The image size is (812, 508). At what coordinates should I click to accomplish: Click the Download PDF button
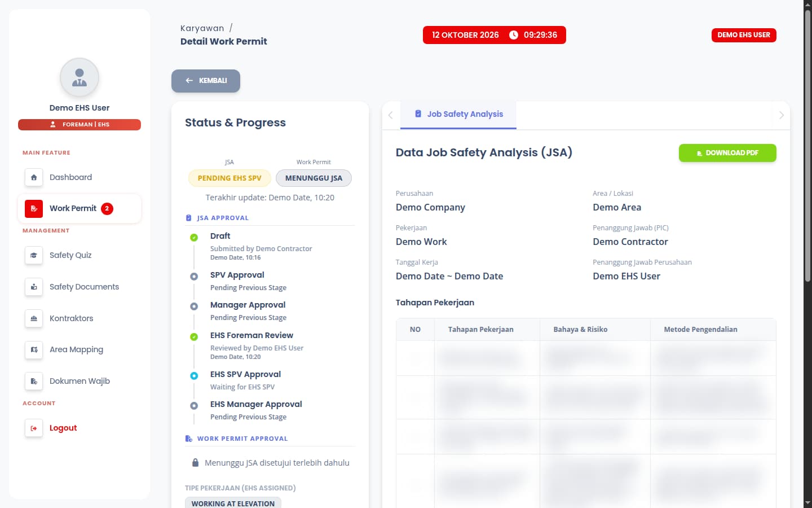pos(727,153)
